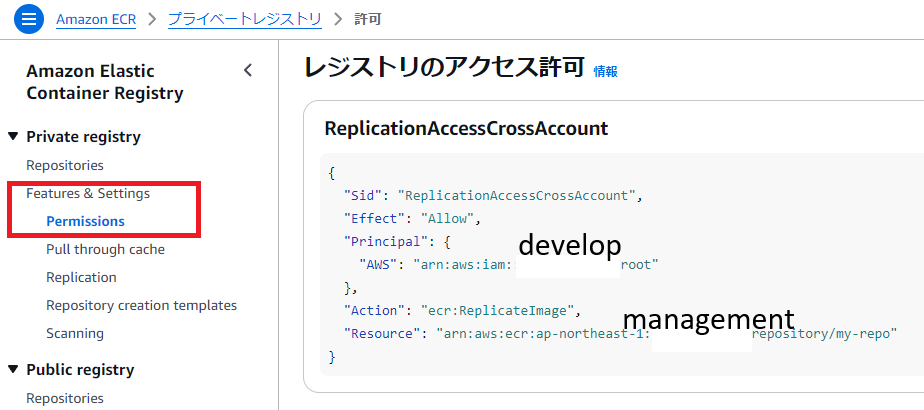Open Repositories under Private registry

pos(65,165)
